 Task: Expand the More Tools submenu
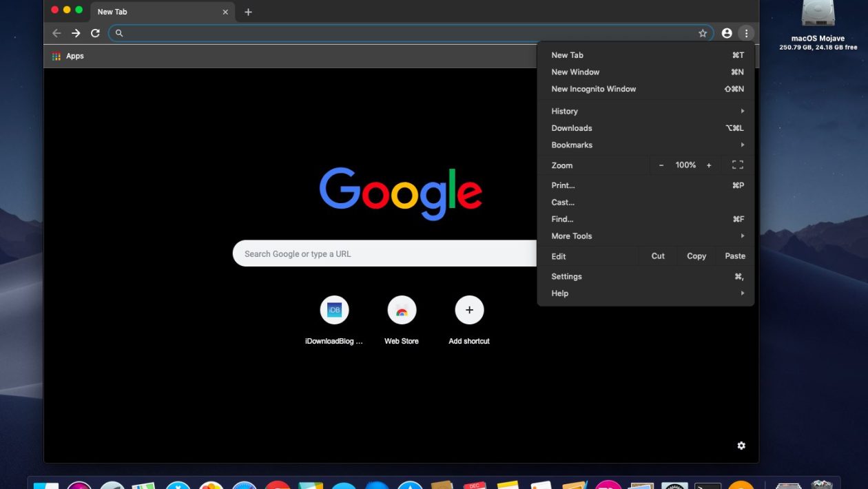pos(645,236)
